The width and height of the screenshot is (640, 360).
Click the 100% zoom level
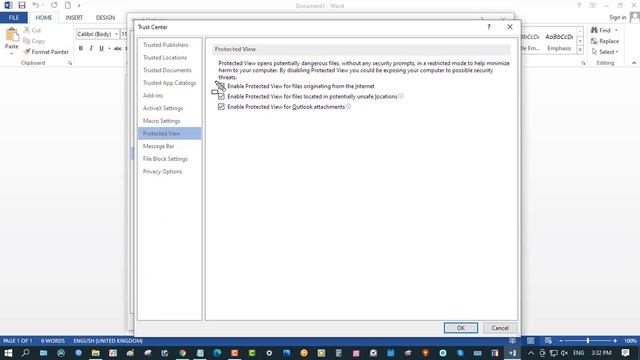coord(630,341)
